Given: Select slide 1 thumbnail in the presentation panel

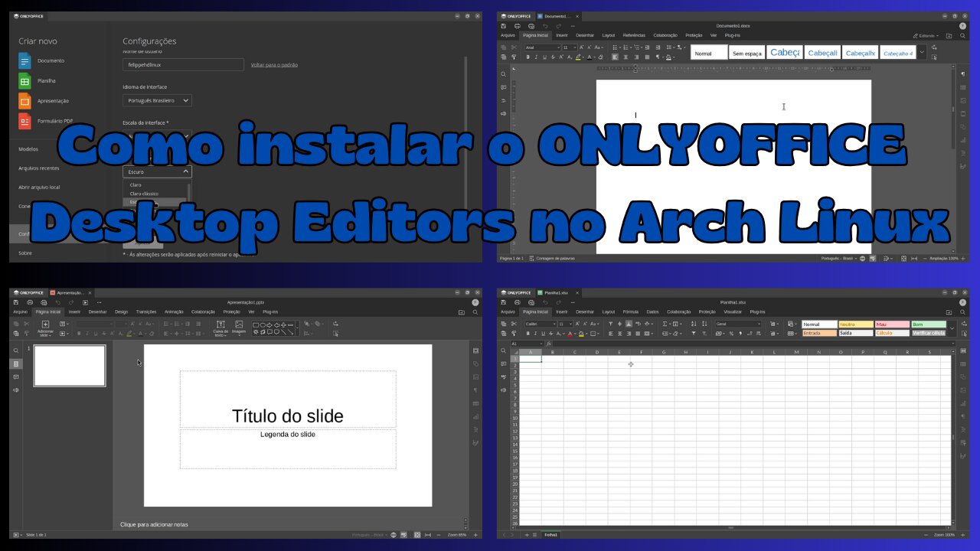Looking at the screenshot, I should [x=70, y=366].
